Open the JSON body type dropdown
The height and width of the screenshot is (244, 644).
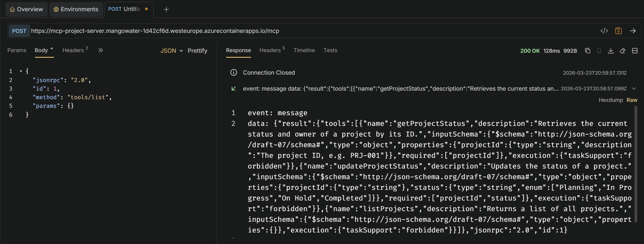pos(172,51)
